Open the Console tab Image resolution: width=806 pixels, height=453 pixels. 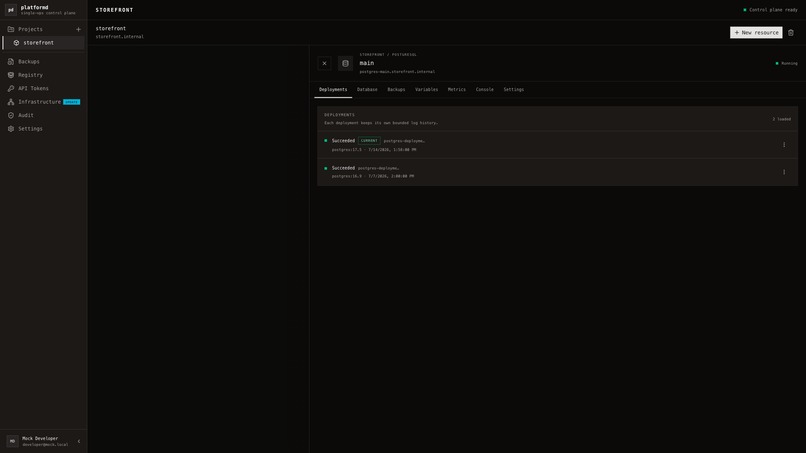tap(485, 89)
